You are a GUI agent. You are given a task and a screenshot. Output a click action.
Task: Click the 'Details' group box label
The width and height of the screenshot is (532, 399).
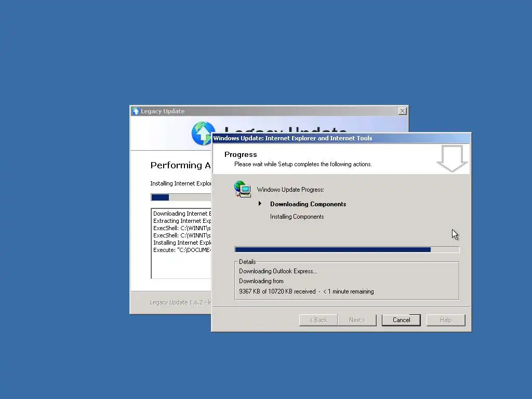pyautogui.click(x=247, y=262)
